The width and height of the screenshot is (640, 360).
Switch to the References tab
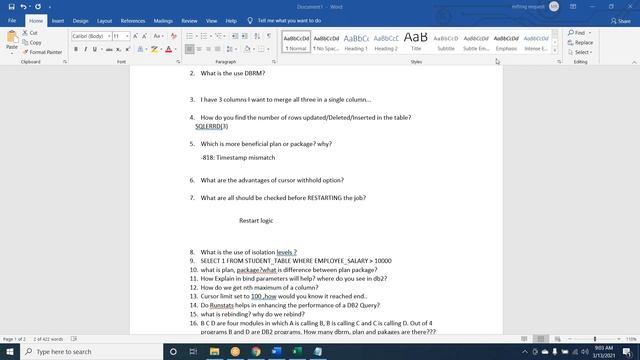(x=133, y=20)
